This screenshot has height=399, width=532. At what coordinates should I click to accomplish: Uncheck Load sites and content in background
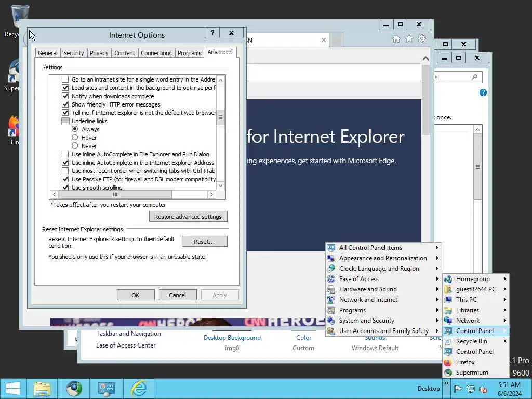click(65, 87)
